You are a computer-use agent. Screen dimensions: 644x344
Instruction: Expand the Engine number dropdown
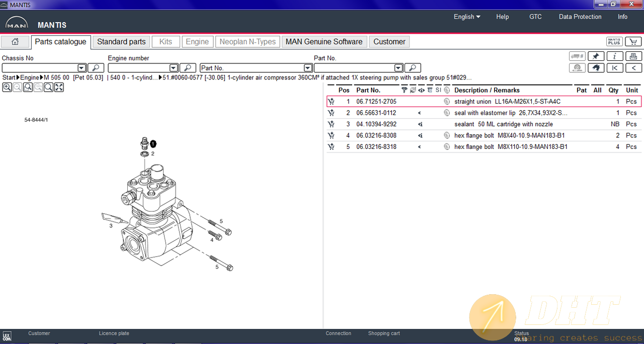(174, 68)
